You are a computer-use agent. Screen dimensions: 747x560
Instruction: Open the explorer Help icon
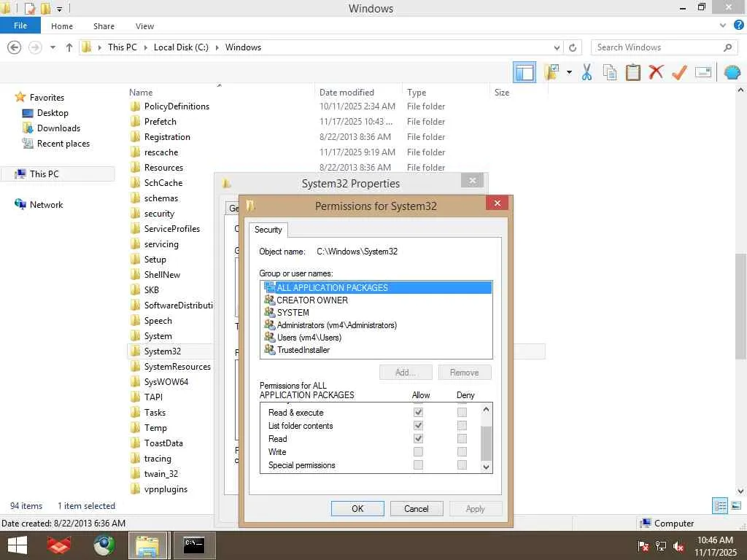tap(738, 26)
